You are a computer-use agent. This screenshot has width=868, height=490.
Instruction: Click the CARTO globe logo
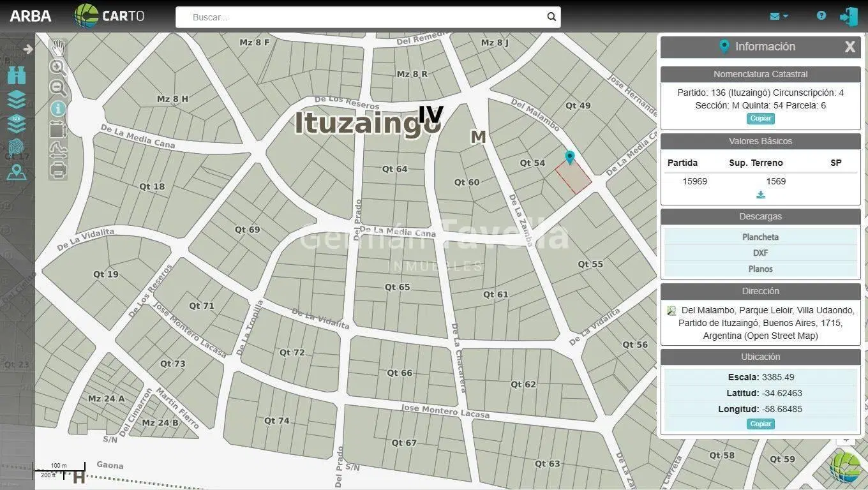pyautogui.click(x=86, y=16)
